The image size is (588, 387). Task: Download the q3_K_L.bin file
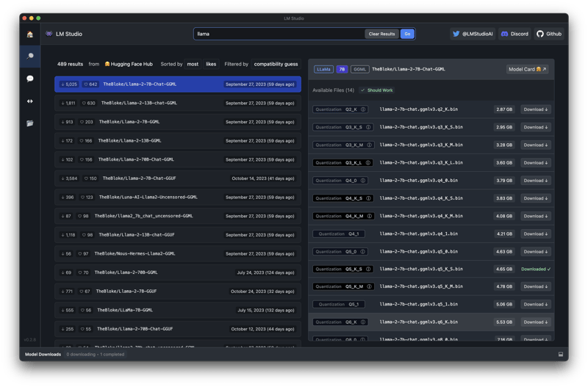tap(536, 162)
